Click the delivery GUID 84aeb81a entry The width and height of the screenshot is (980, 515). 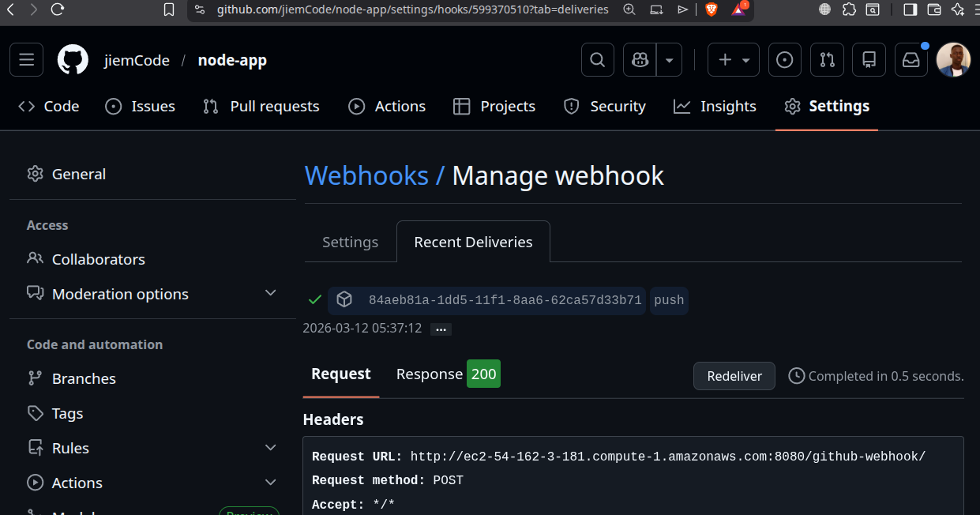tap(505, 300)
